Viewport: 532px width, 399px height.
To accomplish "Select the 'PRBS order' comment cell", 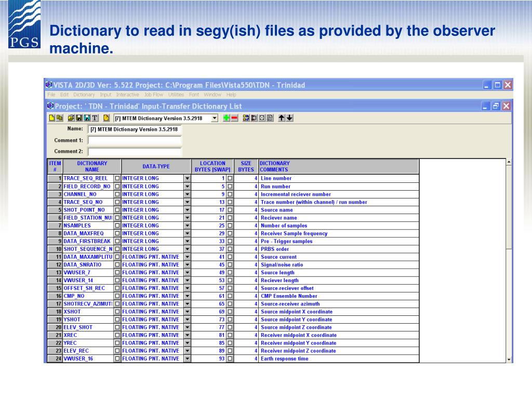I will [339, 249].
